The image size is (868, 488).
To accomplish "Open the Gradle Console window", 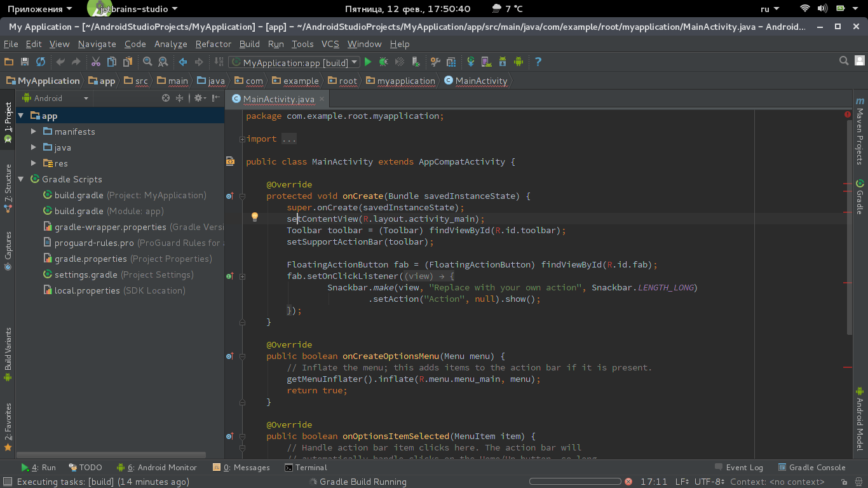I will point(812,467).
